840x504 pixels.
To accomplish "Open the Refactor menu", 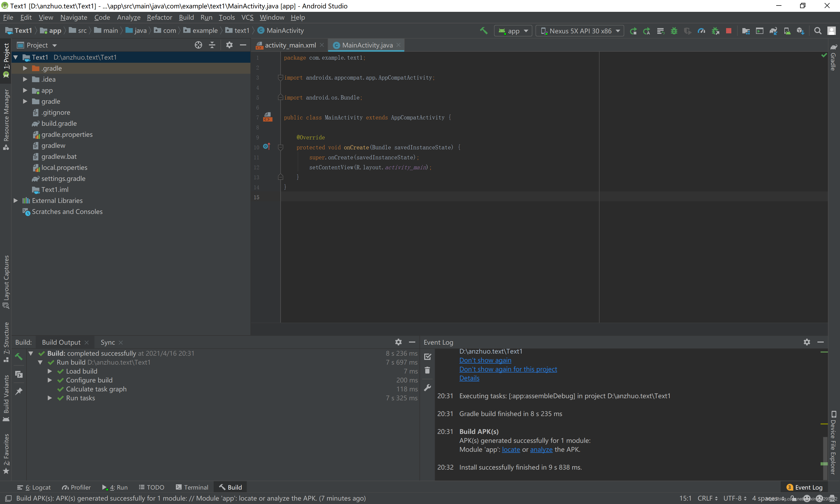I will point(159,17).
